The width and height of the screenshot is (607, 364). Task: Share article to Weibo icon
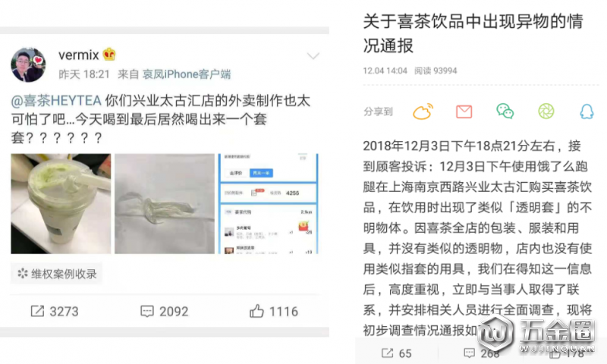(x=423, y=111)
